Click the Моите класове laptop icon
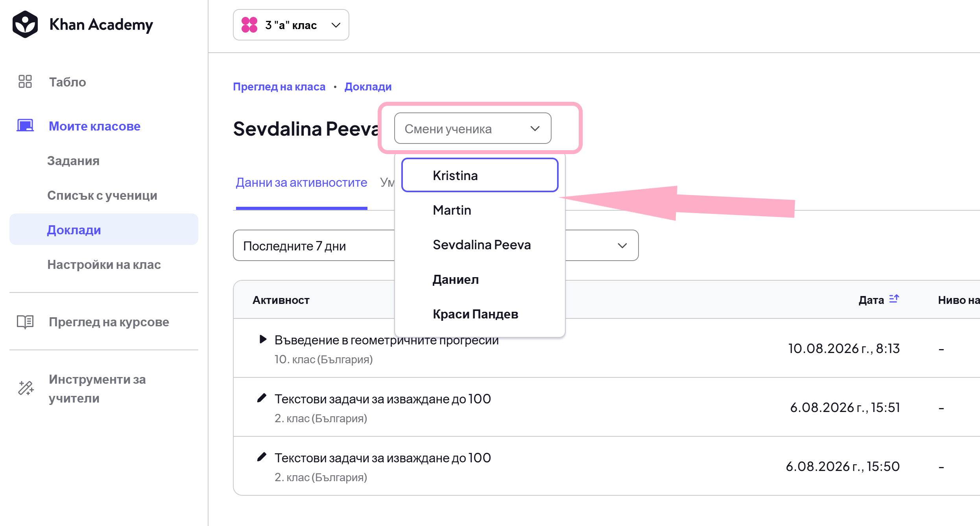The height and width of the screenshot is (526, 980). 25,126
